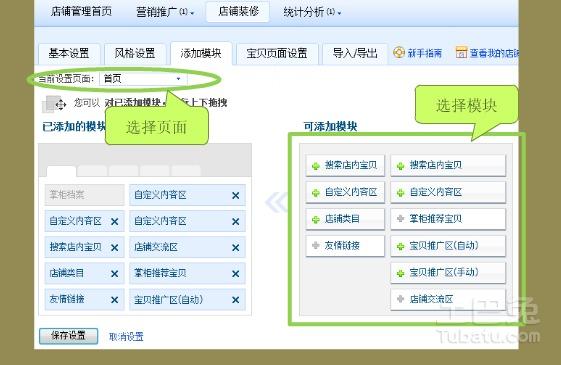Remove 自定义内容区 module above 店铺交流区
This screenshot has width=561, height=365.
tap(235, 222)
